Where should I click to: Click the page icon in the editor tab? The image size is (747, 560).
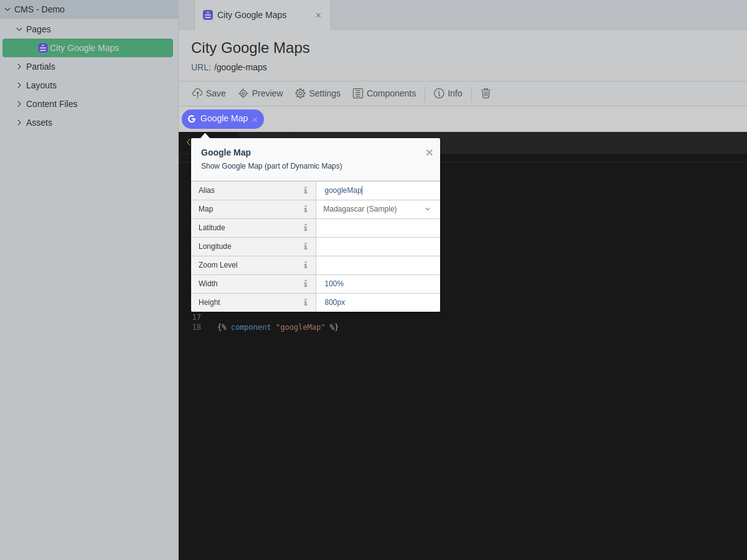tap(208, 15)
